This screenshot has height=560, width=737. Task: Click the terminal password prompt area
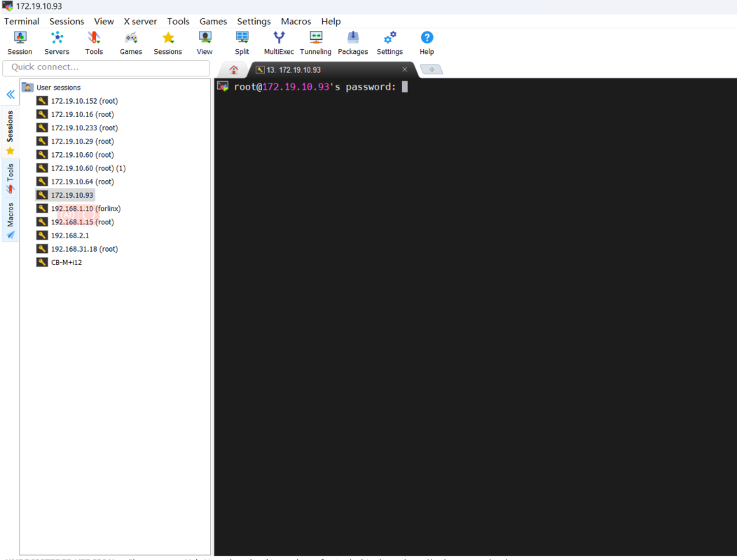[x=321, y=87]
